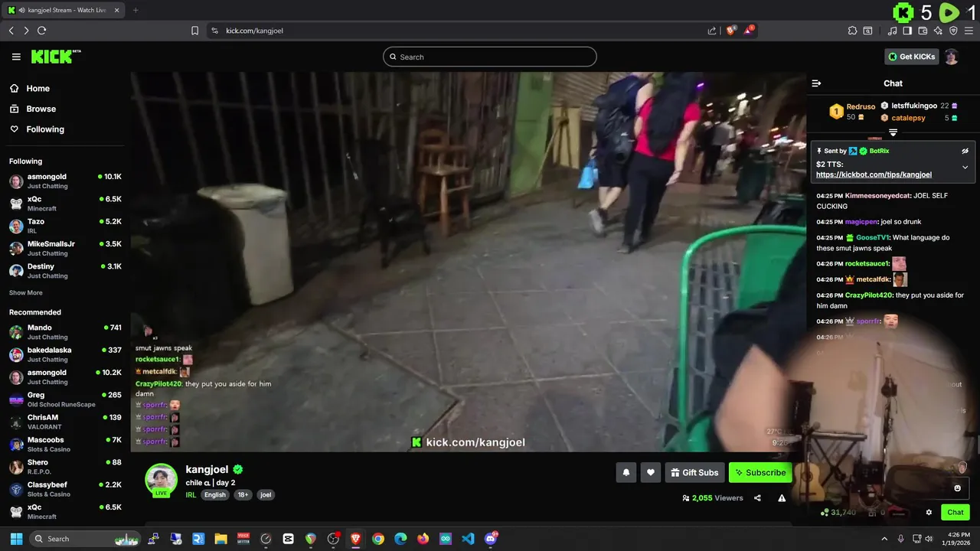Expand the pinned BotRix message
This screenshot has height=551, width=980.
pyautogui.click(x=965, y=168)
